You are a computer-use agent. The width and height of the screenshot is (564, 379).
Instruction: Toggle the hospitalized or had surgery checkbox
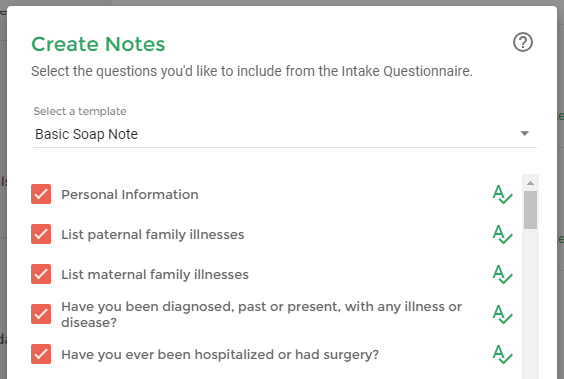(41, 354)
